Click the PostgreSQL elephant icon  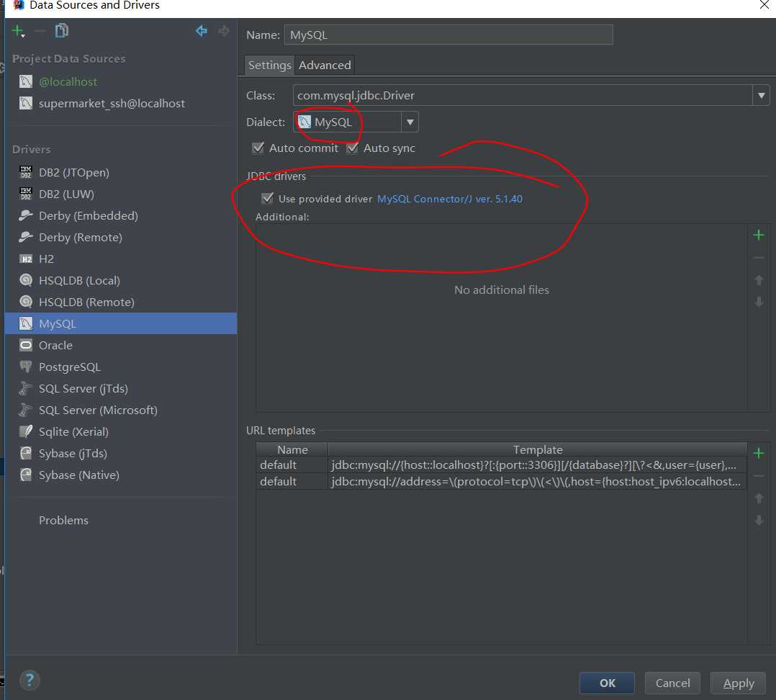[x=26, y=367]
